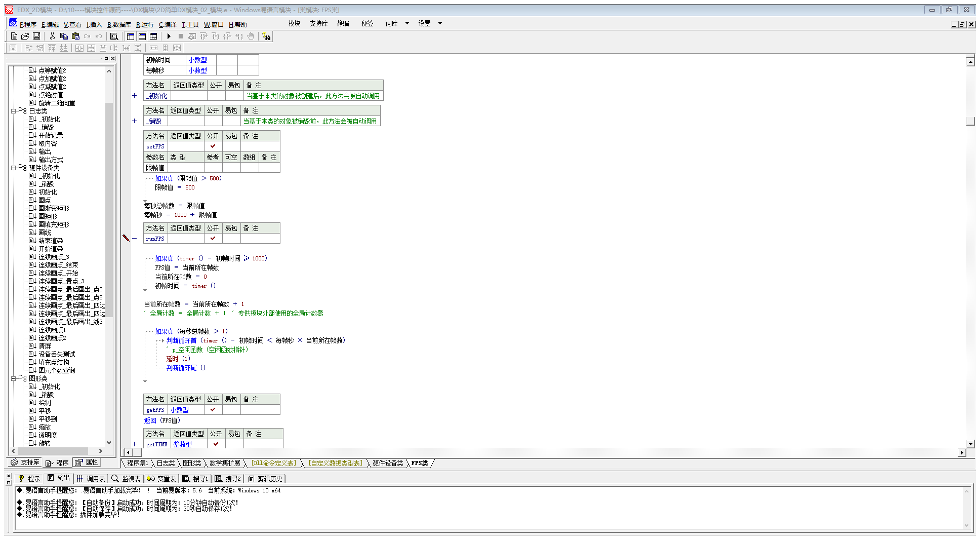Expand the getTIME method with plus sign

[134, 444]
